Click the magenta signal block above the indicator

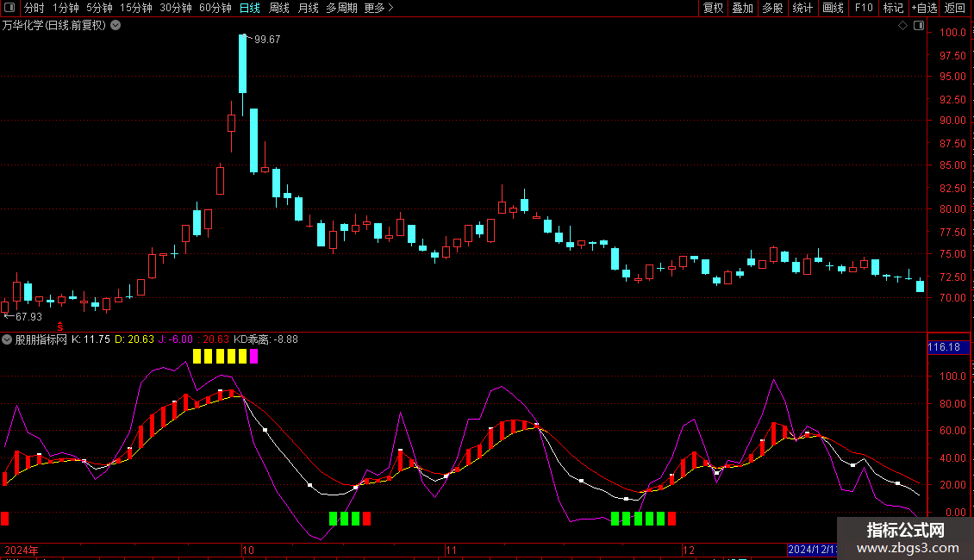coord(253,357)
